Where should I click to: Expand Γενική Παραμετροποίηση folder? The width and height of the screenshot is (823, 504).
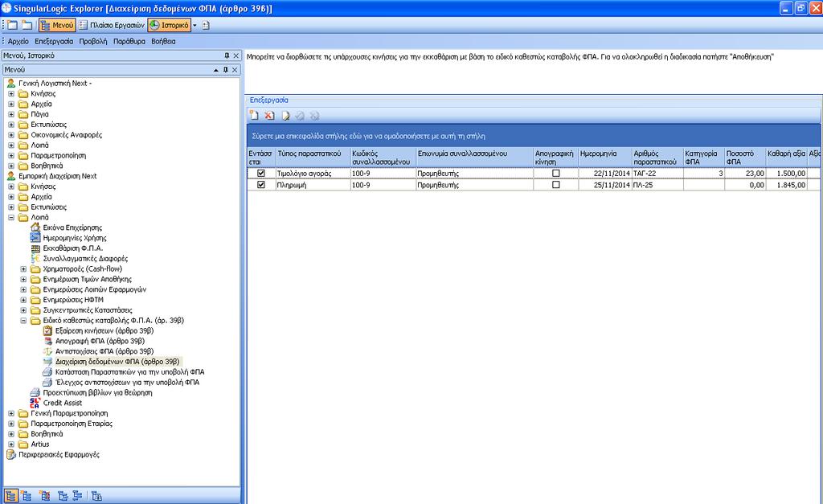click(x=11, y=413)
